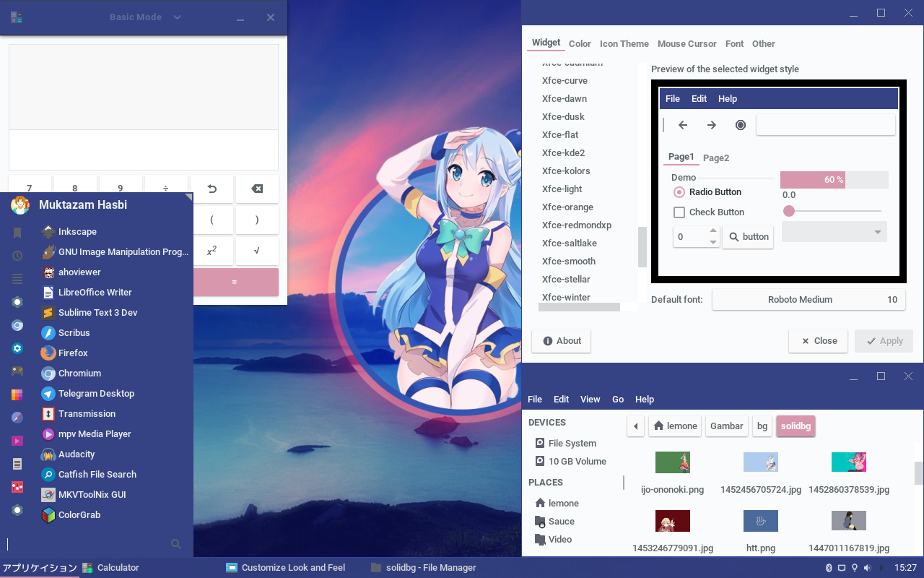Viewport: 924px width, 578px height.
Task: Click the path bar left scroll arrow
Action: click(x=635, y=426)
